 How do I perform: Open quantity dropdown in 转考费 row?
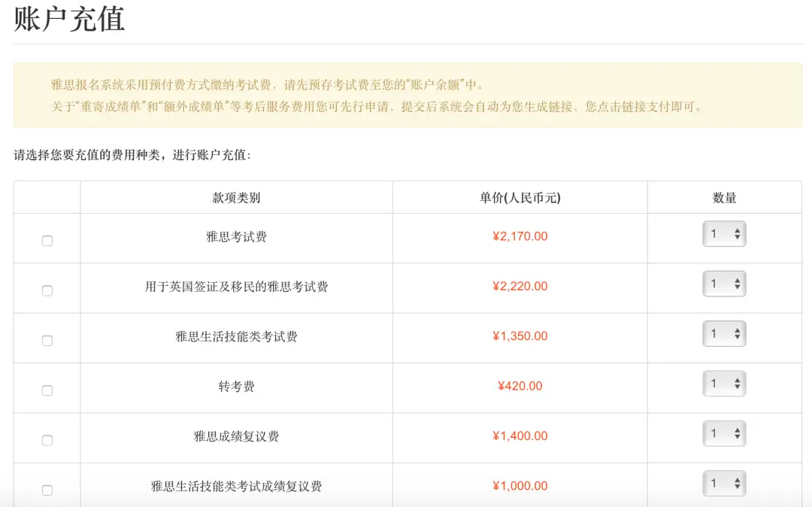(724, 384)
